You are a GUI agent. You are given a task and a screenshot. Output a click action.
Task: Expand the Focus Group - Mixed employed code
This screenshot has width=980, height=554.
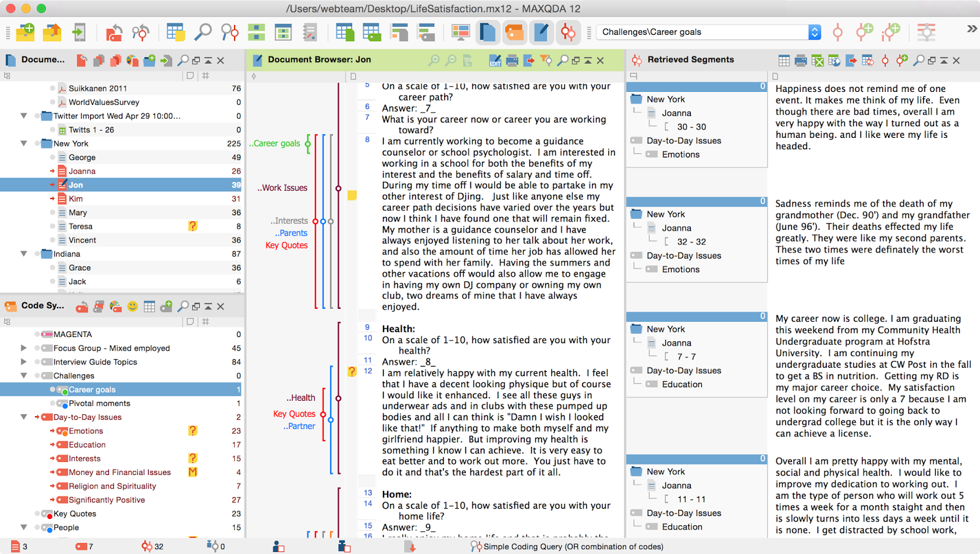point(24,348)
